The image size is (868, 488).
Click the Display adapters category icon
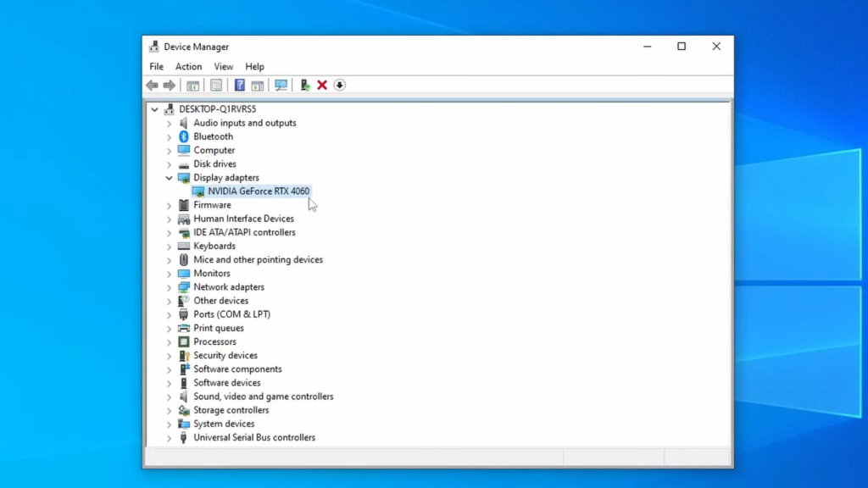tap(184, 178)
